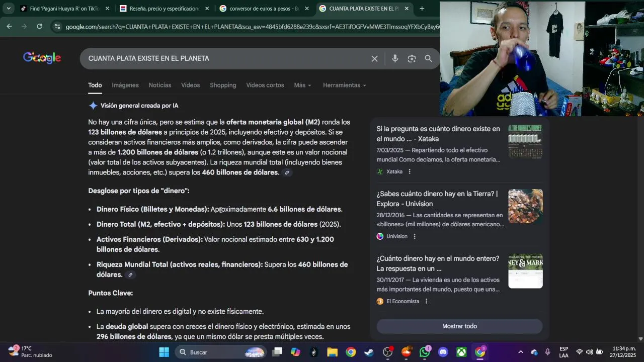Open Discord from the taskbar
Viewport: 644px width, 362px height.
click(x=443, y=352)
